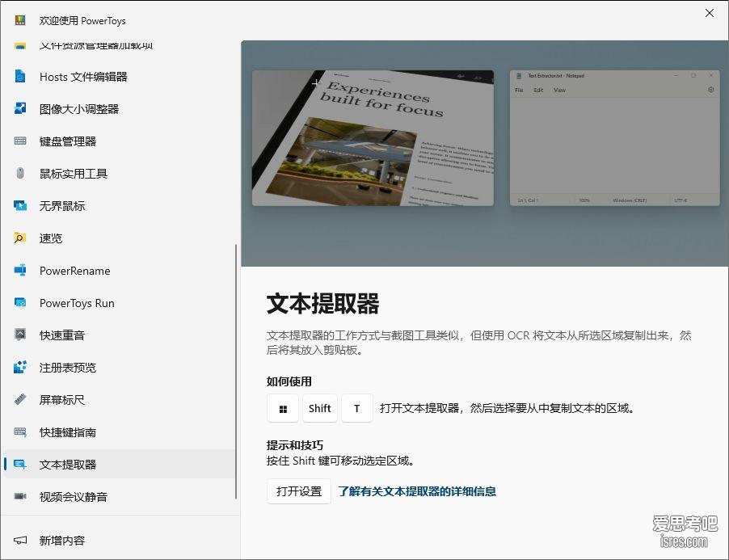The height and width of the screenshot is (560, 729).
Task: Click the Hosts 文件编辑器 file icon
Action: [x=20, y=76]
